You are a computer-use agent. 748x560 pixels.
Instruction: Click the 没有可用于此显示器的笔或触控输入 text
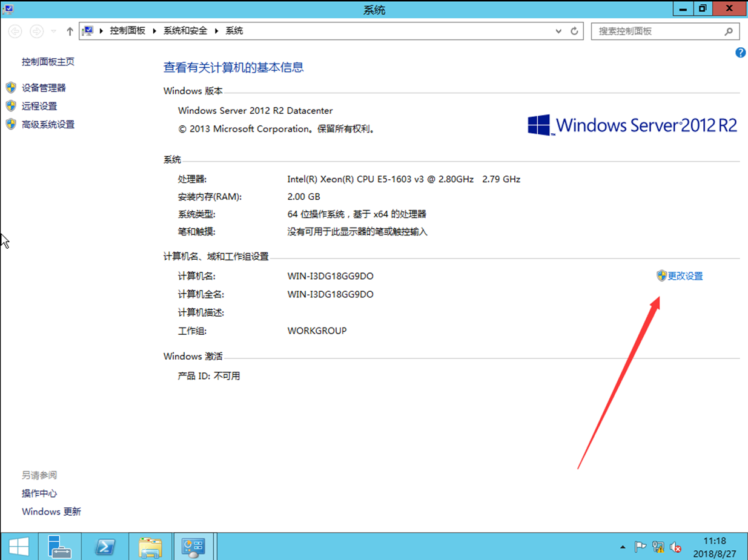[357, 232]
